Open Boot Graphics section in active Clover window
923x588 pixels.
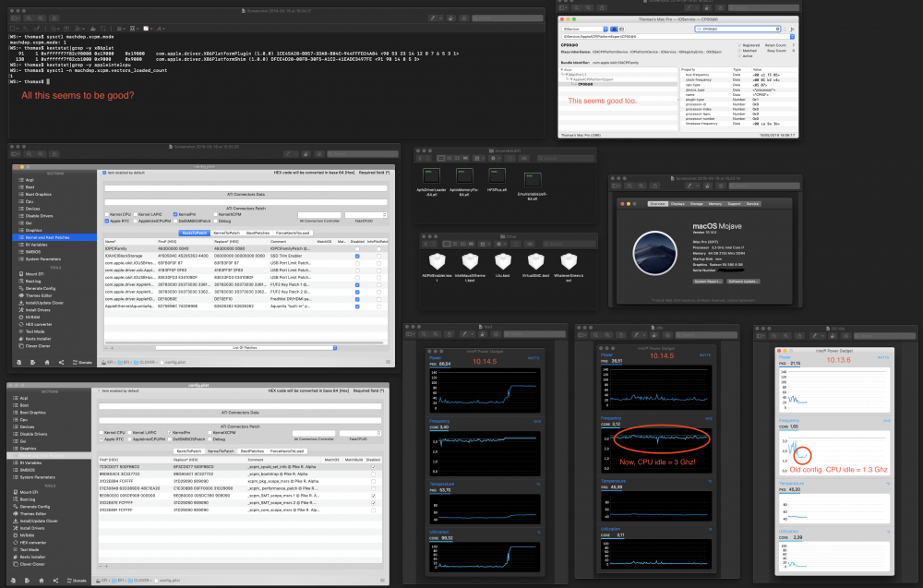click(38, 194)
